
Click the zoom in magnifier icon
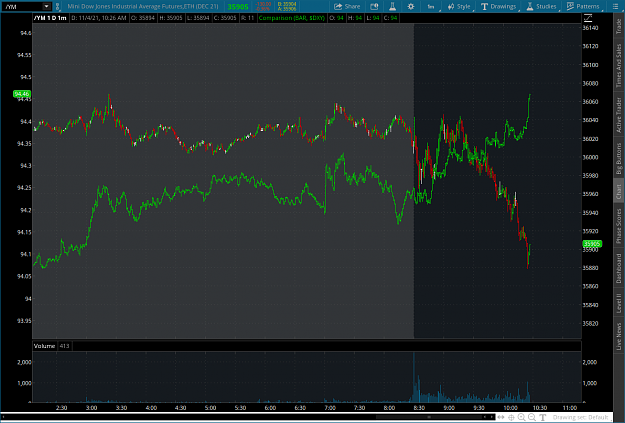click(521, 417)
